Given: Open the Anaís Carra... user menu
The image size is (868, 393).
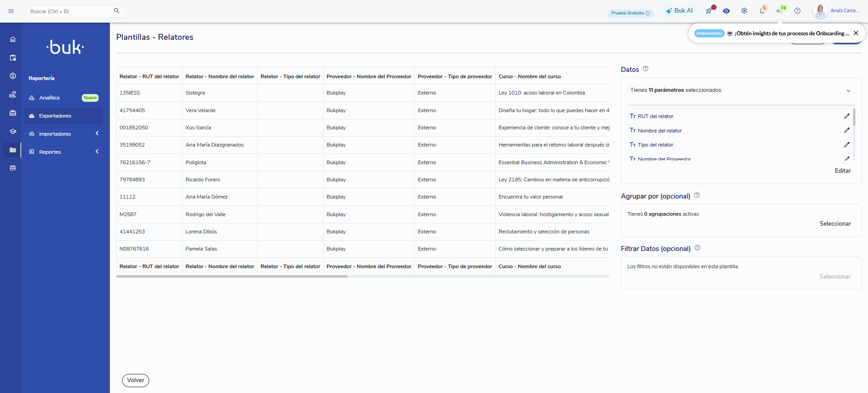Looking at the screenshot, I should point(845,10).
